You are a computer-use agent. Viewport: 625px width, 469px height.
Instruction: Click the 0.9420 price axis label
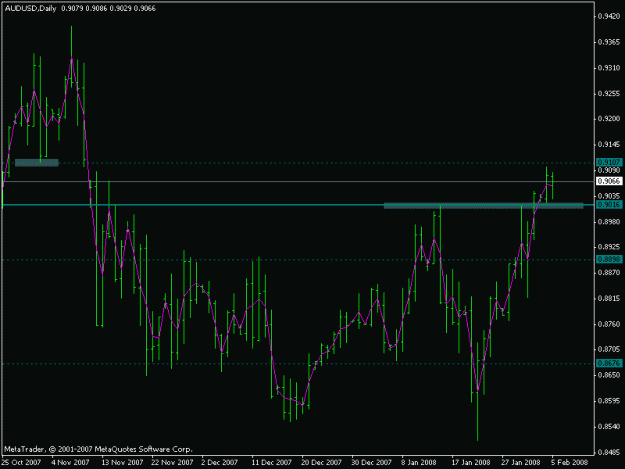[609, 16]
